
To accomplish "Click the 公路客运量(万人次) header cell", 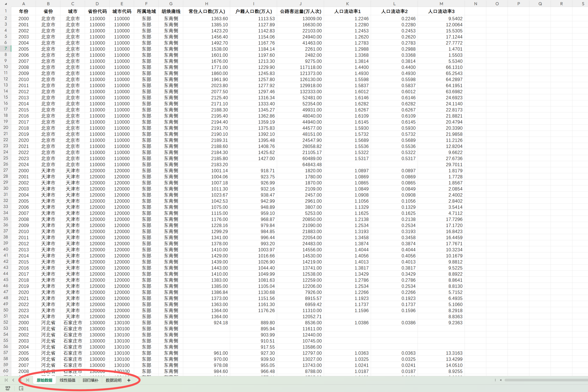I will pos(300,11).
